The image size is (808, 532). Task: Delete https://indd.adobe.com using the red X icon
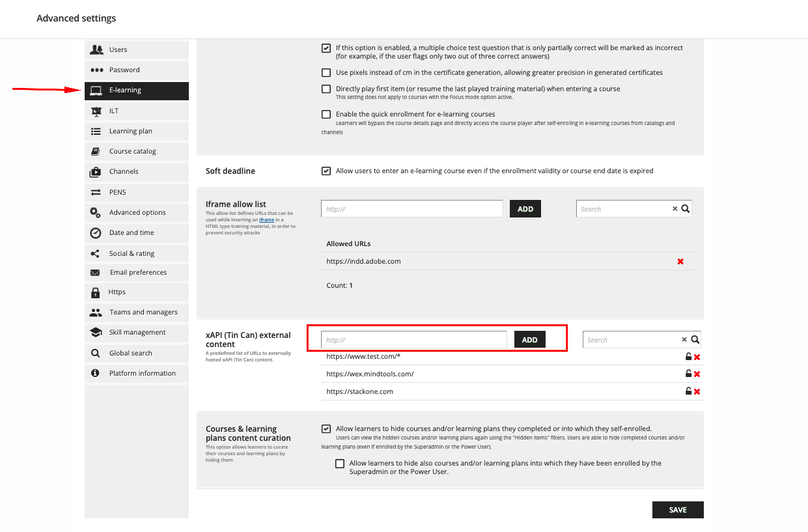680,261
